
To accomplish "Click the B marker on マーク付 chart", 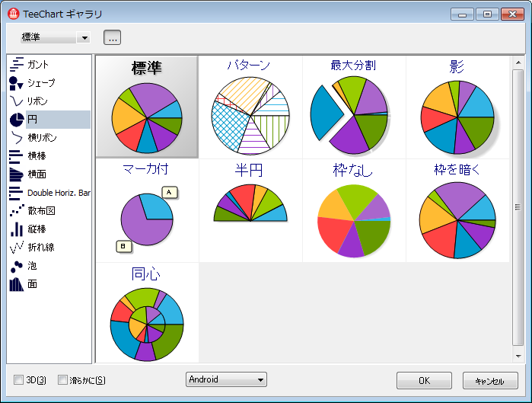I will click(123, 246).
